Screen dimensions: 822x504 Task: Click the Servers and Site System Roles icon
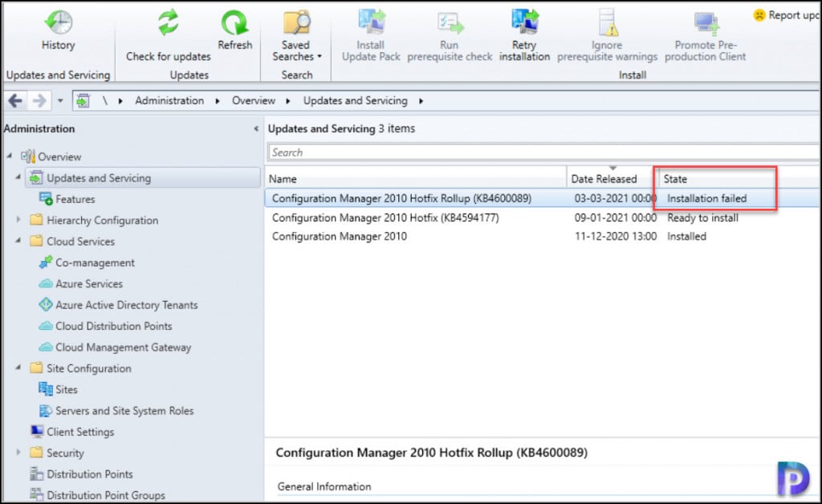pos(46,410)
